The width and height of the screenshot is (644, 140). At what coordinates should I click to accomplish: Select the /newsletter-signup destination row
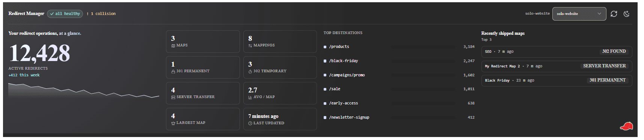[399, 117]
